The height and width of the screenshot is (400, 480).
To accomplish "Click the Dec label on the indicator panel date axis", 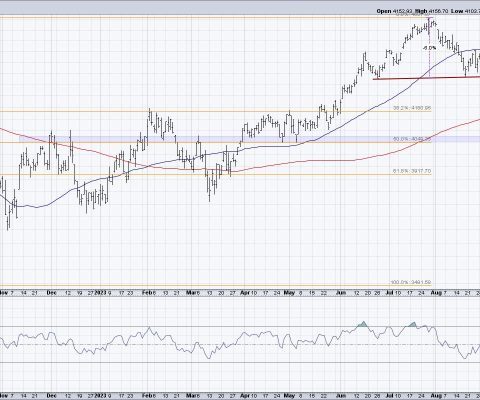I will click(x=52, y=396).
